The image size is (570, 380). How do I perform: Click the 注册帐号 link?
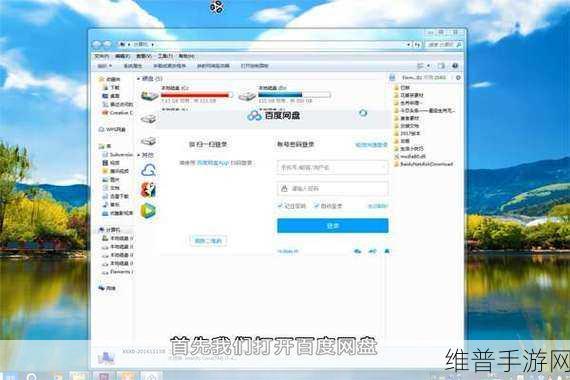[x=288, y=251]
